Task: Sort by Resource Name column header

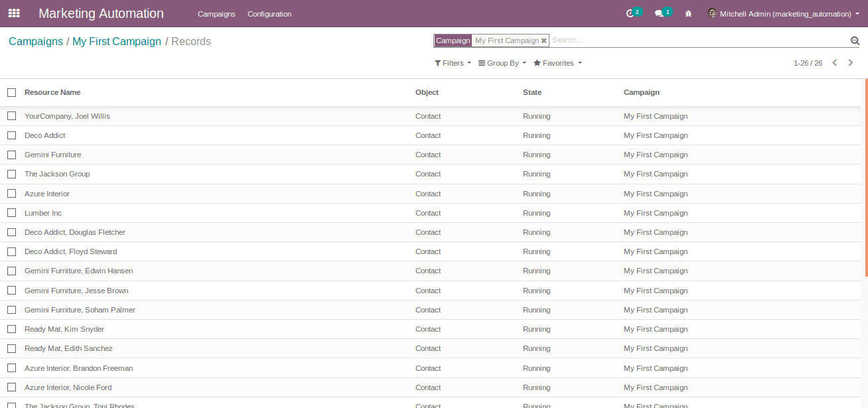Action: (x=52, y=92)
